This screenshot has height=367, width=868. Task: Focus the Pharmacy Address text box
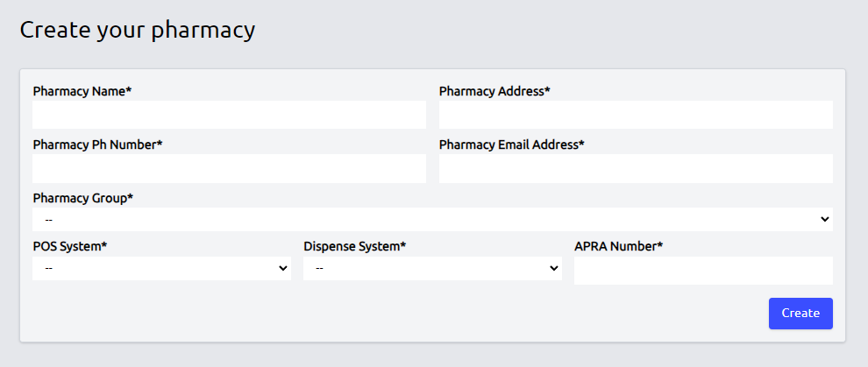[x=636, y=115]
